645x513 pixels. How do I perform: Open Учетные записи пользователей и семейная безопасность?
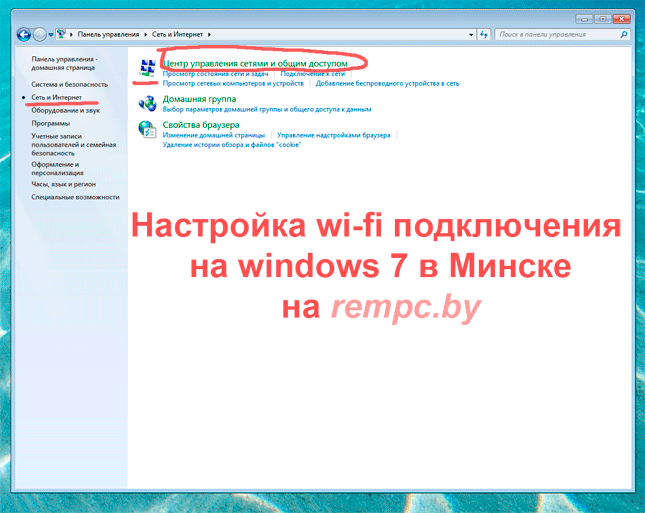tap(74, 144)
